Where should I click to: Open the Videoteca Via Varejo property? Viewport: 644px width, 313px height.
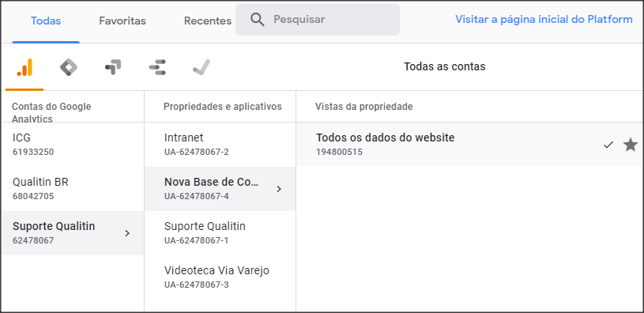pyautogui.click(x=220, y=277)
